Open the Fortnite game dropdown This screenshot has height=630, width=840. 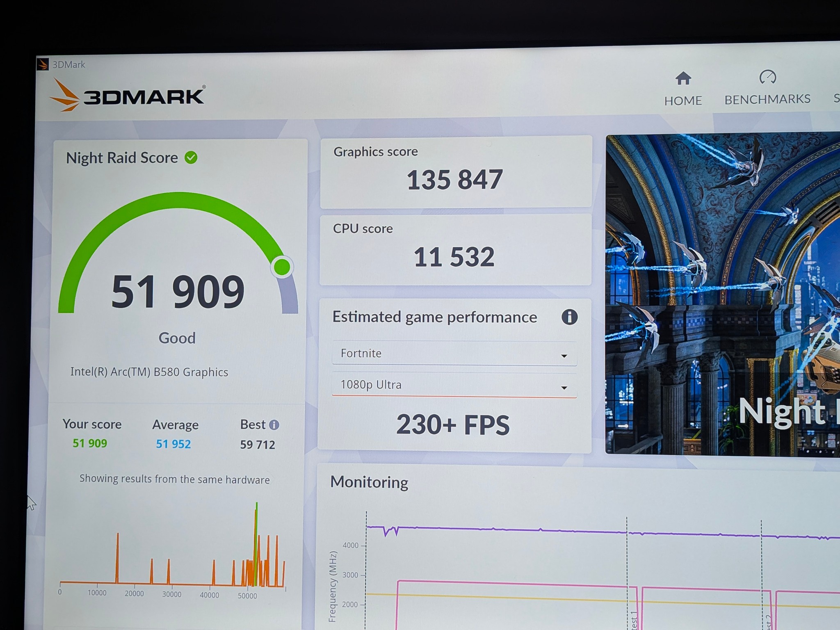pyautogui.click(x=454, y=354)
